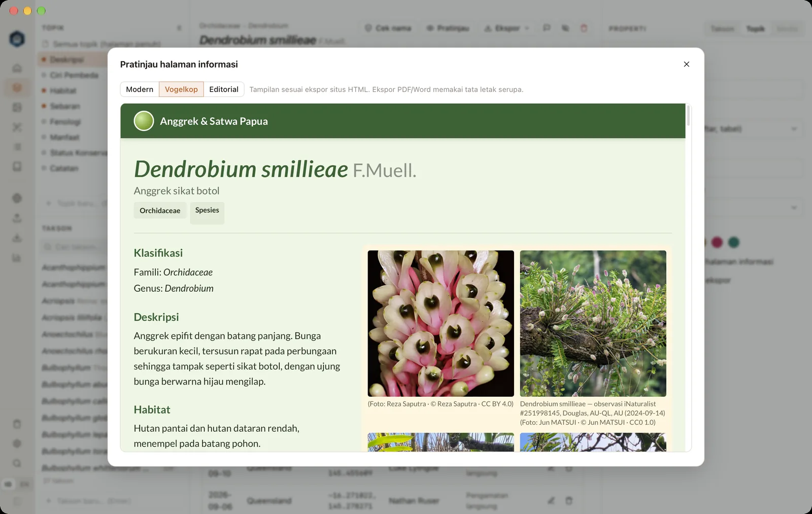The width and height of the screenshot is (812, 514).
Task: Click the home icon in the left sidebar
Action: 17,68
